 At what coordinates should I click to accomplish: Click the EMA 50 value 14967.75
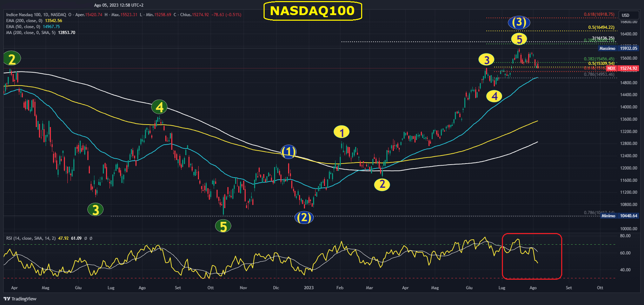point(51,27)
